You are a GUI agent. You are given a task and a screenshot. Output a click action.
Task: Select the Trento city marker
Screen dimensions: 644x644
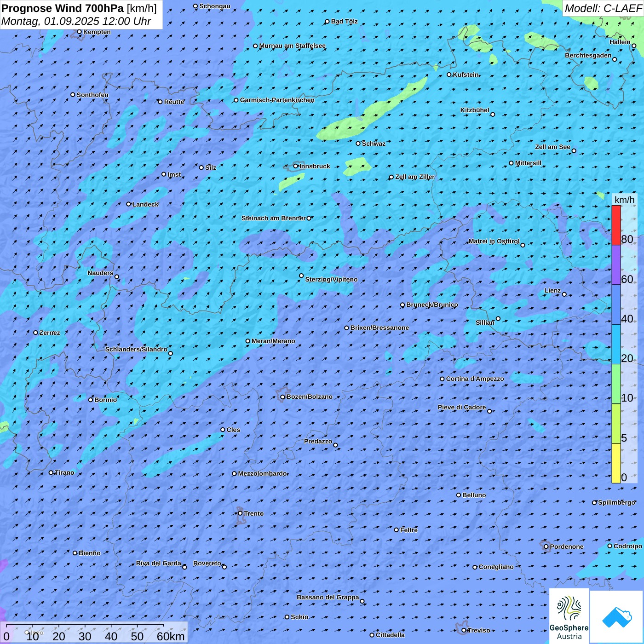(240, 513)
